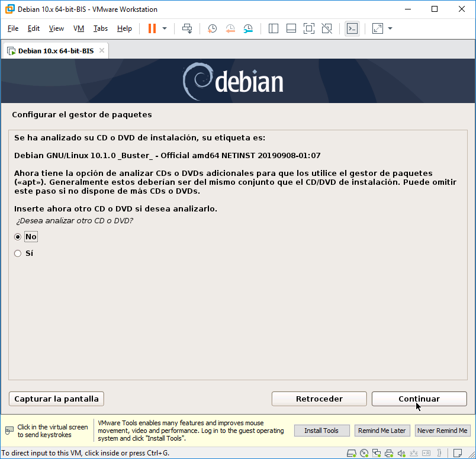Click the VMware Workstation title bar icon
Screen dimensions: 476x459
(x=9, y=9)
